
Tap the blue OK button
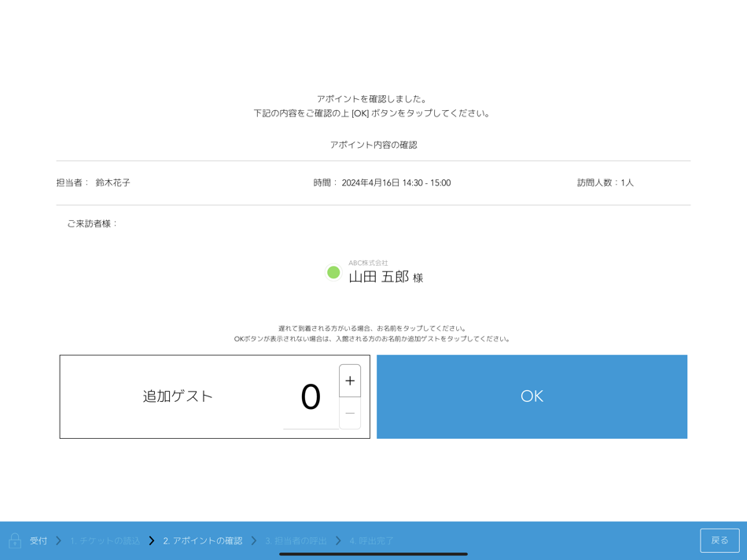tap(532, 396)
